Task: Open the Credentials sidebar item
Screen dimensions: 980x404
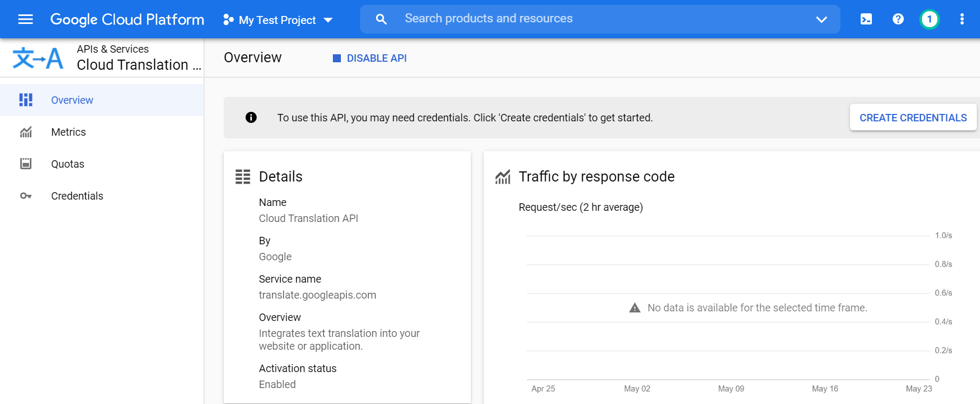Action: pos(102,196)
